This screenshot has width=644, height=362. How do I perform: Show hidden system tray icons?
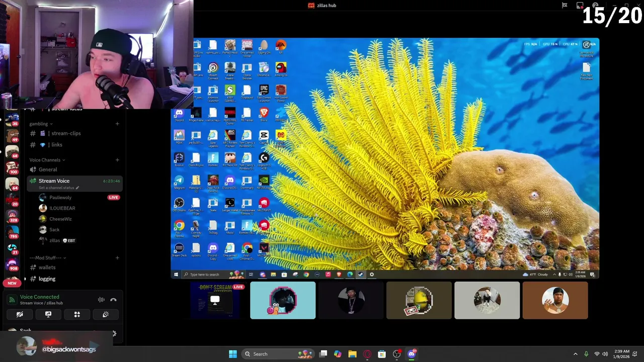[576, 354]
